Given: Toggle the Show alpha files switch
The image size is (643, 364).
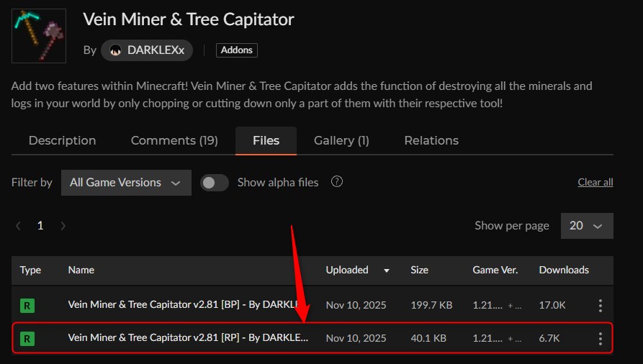Looking at the screenshot, I should coord(214,183).
